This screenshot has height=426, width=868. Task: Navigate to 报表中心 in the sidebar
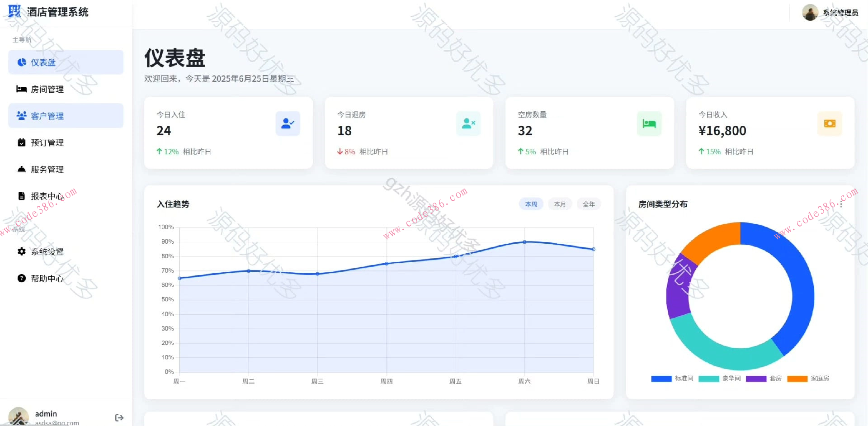[x=47, y=196]
